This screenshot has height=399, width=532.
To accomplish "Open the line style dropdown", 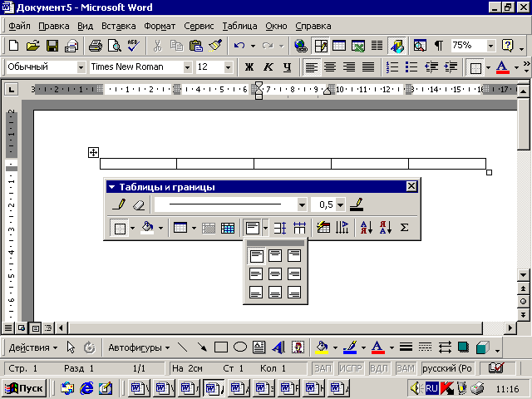I will coord(302,205).
